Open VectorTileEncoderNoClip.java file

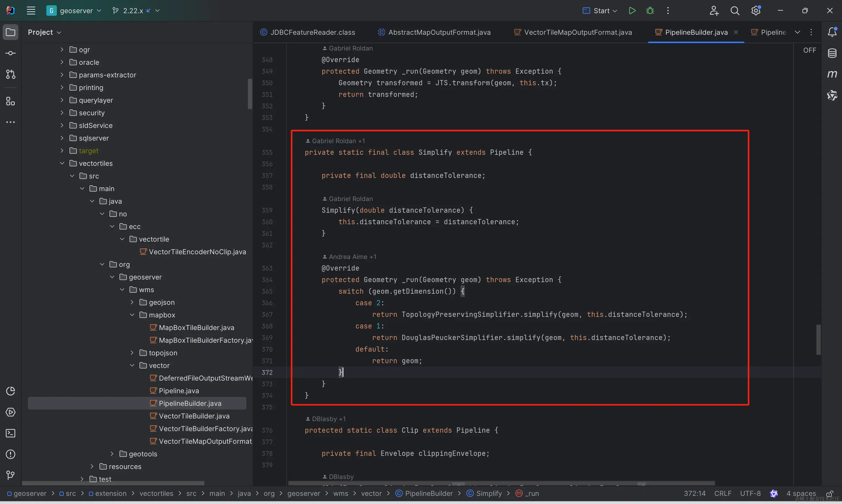pos(193,252)
